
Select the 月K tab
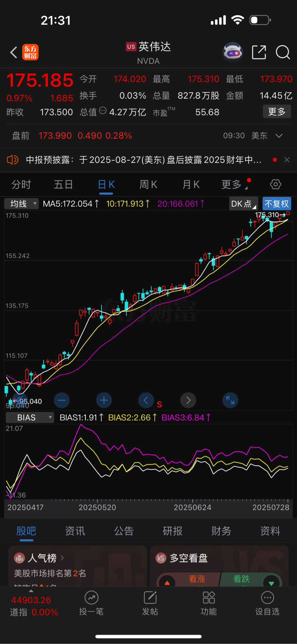tap(191, 184)
